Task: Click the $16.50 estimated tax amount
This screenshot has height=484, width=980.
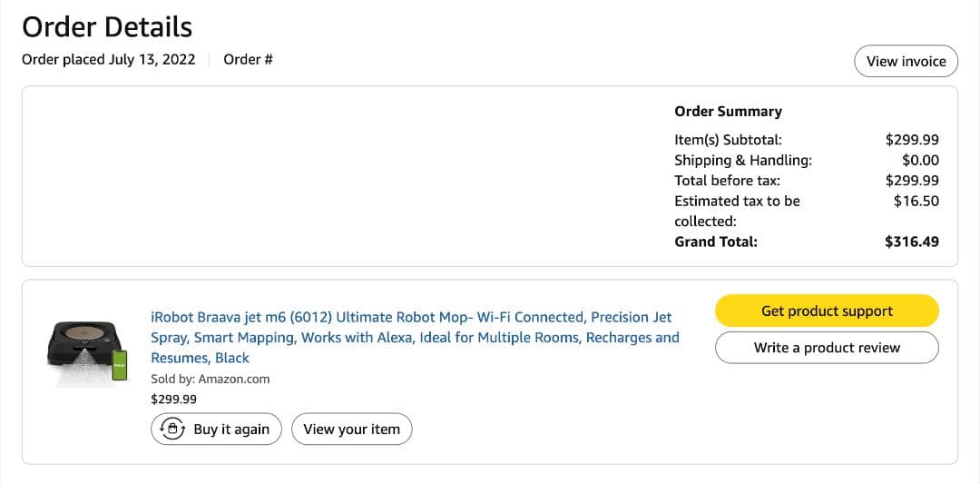Action: tap(916, 201)
